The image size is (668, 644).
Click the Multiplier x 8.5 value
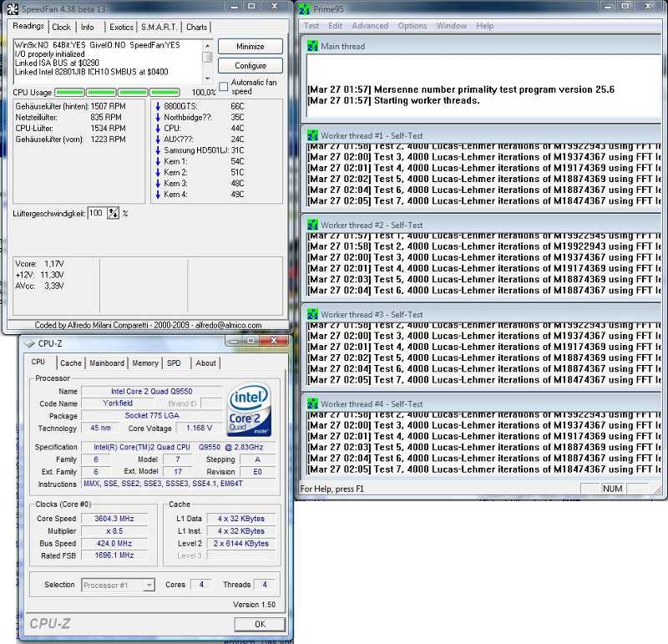tap(114, 531)
